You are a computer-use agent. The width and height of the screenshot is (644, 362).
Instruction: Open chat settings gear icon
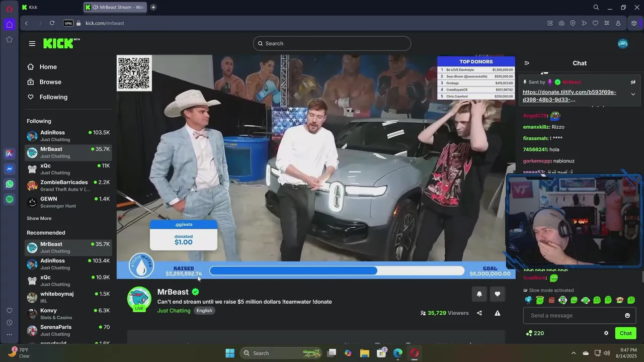point(606,333)
